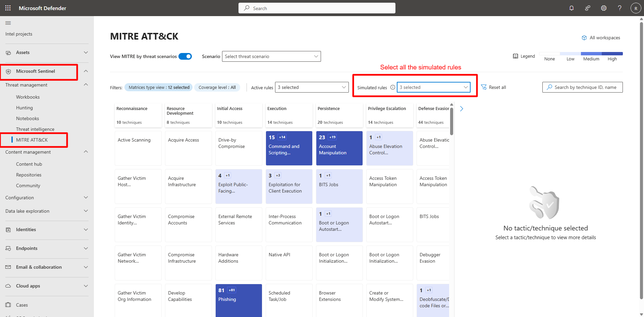
Task: Open the app launcher waffle icon
Action: tap(8, 8)
